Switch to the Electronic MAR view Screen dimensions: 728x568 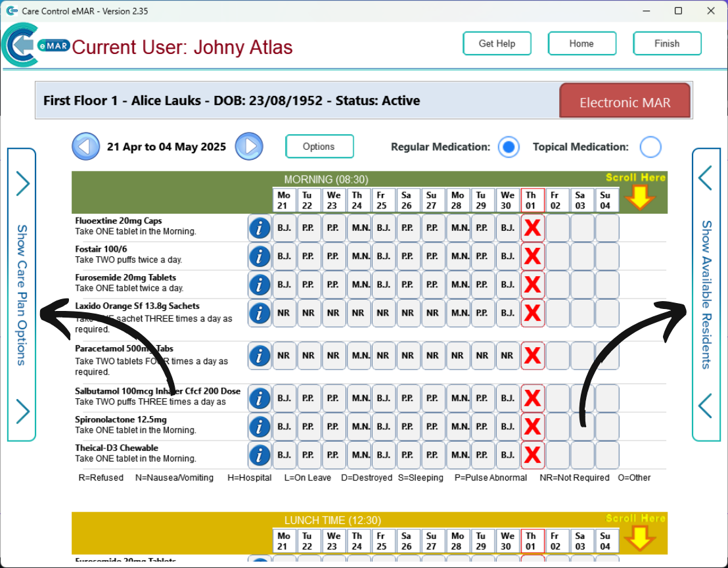click(x=624, y=101)
